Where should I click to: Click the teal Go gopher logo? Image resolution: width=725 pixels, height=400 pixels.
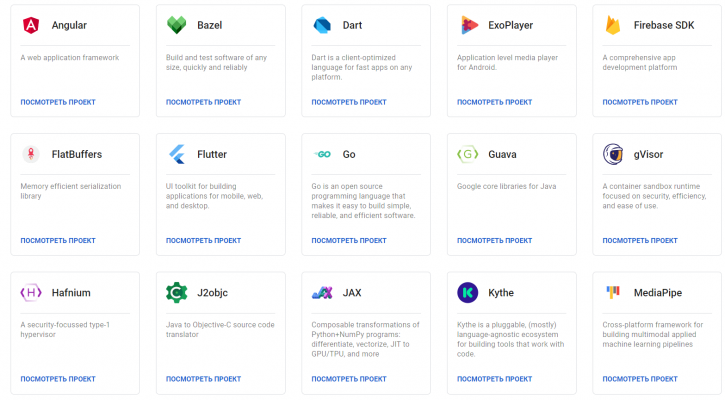(x=322, y=154)
